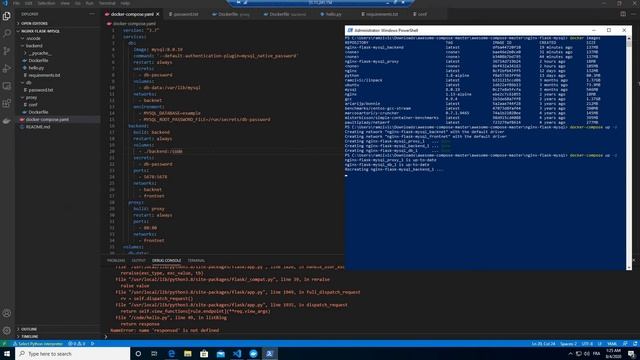Click the status bar run arrow icon
Viewport: 640px width, 360px height.
coord(93,344)
